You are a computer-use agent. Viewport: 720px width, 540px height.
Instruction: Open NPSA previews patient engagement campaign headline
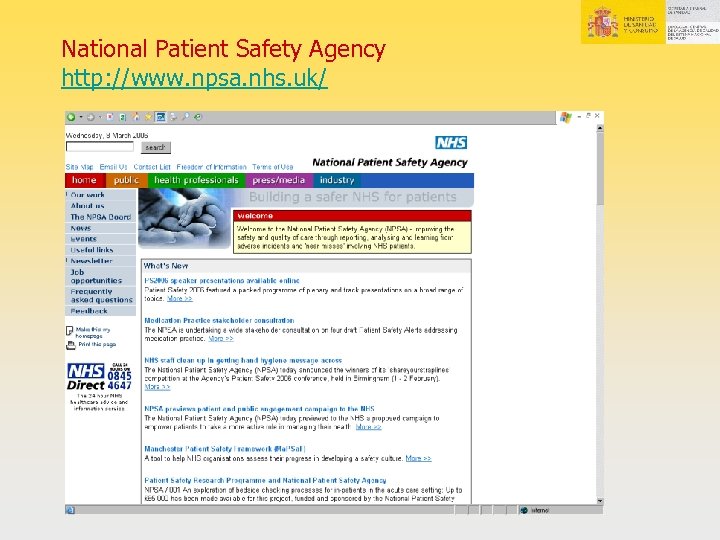click(x=259, y=409)
